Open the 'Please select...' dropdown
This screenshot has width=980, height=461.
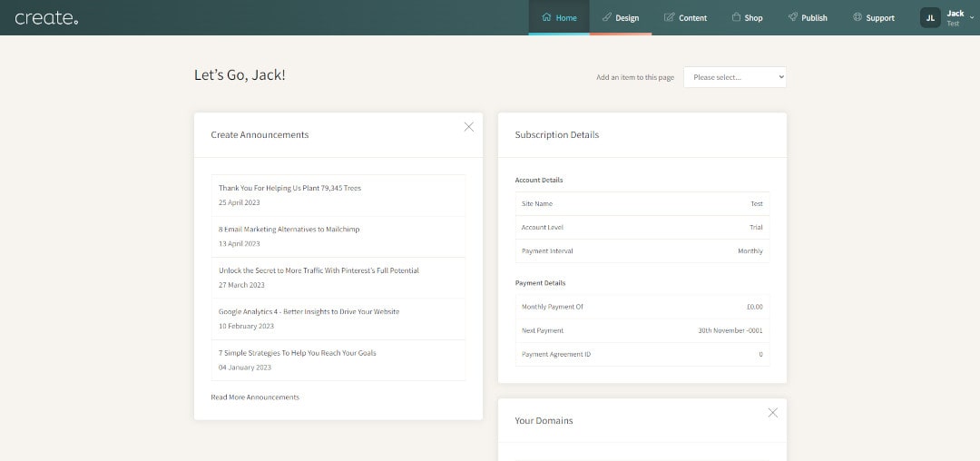pos(735,77)
